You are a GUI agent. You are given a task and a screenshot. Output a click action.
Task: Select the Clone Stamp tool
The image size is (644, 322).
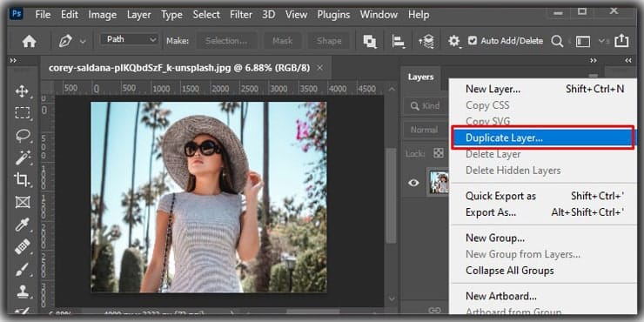pyautogui.click(x=22, y=292)
